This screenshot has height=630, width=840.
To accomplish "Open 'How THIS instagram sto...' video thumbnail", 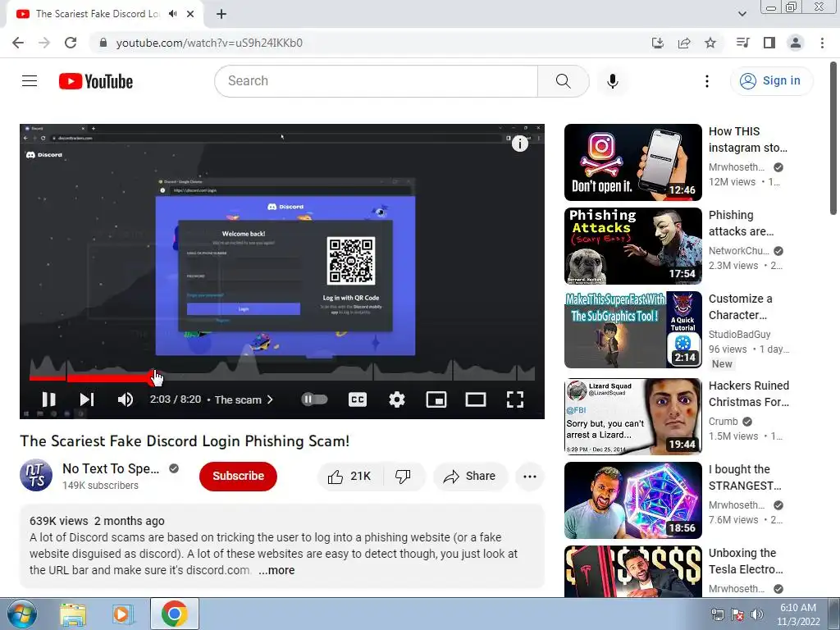I will [632, 162].
